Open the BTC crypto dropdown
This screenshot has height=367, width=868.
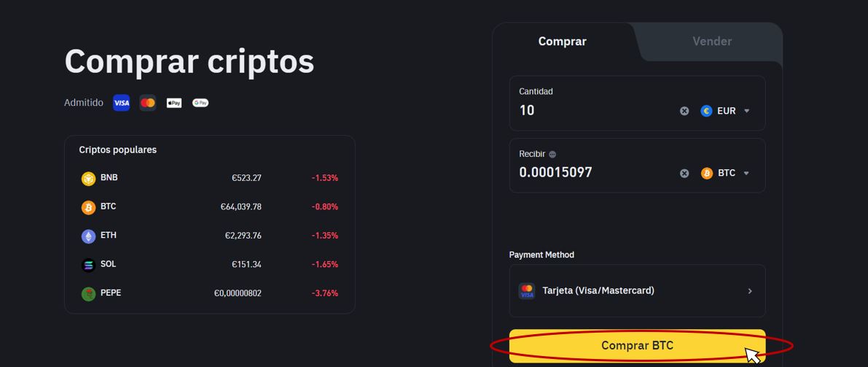pyautogui.click(x=726, y=173)
